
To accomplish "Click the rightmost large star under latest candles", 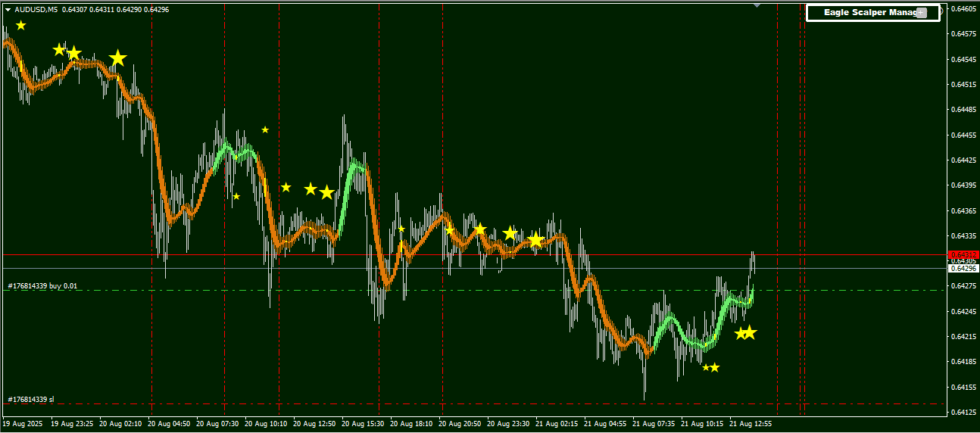I will 749,332.
